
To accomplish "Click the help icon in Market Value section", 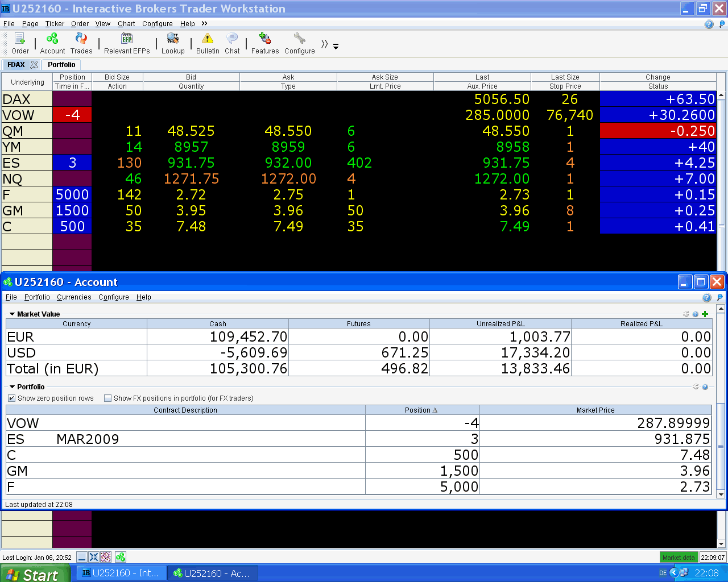I will (696, 314).
